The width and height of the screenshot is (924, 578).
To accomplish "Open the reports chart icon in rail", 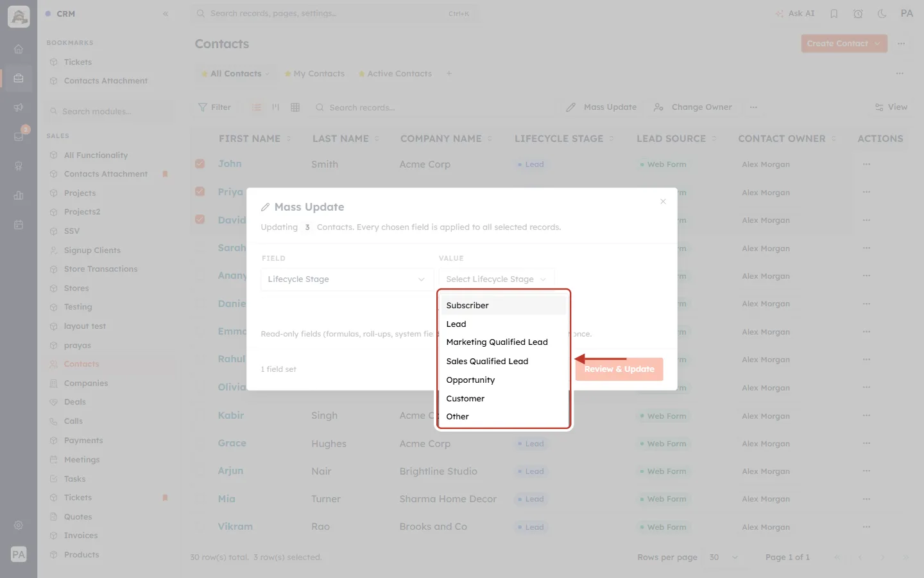I will tap(19, 196).
